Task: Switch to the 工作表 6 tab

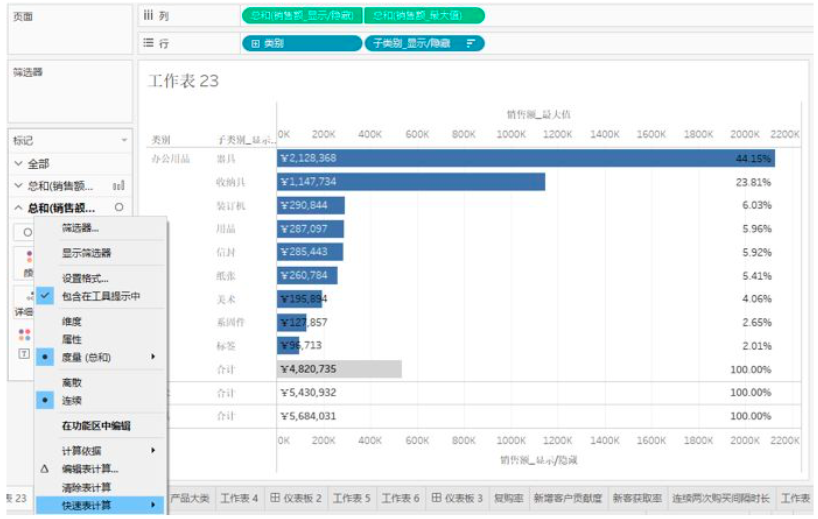Action: 401,498
